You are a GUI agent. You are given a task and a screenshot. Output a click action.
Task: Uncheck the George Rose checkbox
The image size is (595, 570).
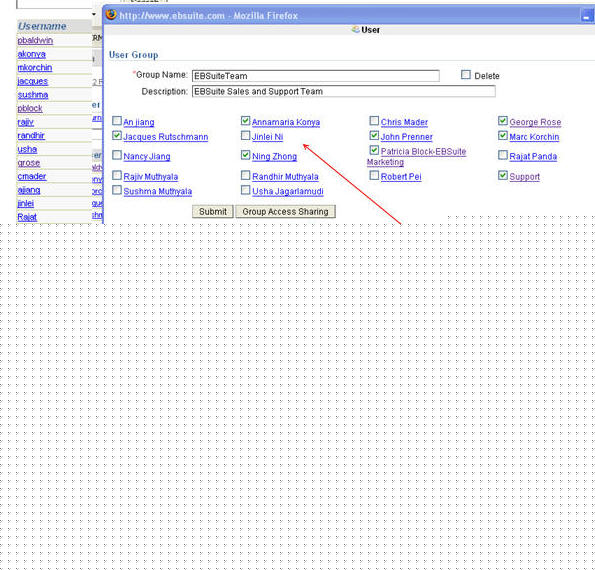pos(503,121)
